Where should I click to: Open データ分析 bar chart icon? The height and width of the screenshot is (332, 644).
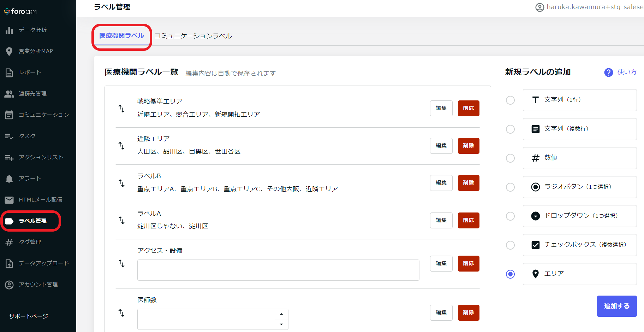[9, 30]
